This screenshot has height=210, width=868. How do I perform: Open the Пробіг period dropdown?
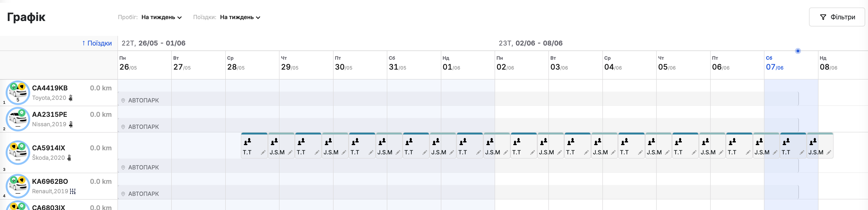(x=161, y=17)
